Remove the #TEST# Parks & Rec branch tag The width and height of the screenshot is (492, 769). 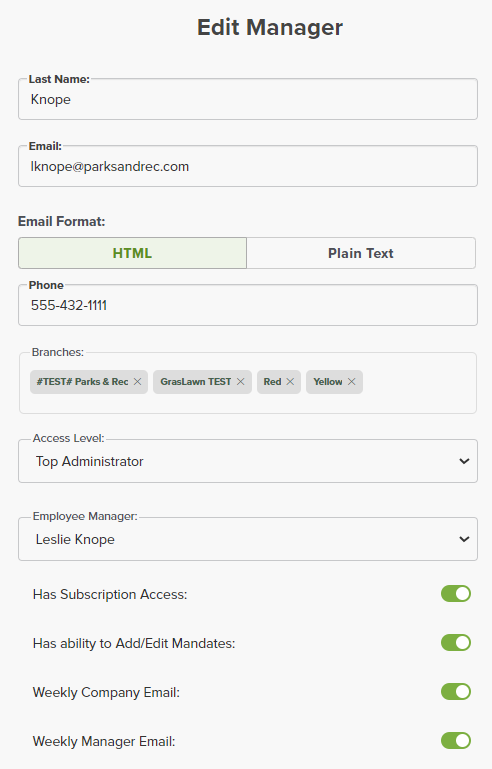coord(137,382)
